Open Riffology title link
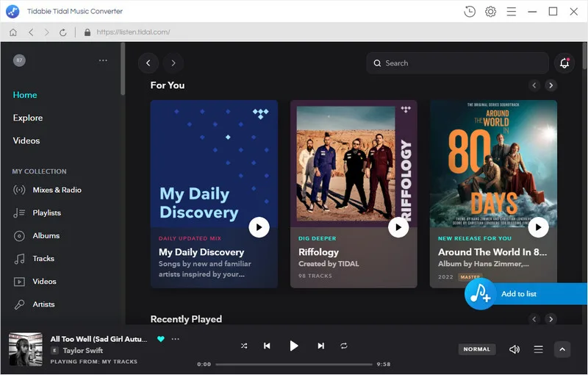Screen dimensions: 588x375 [x=318, y=252]
